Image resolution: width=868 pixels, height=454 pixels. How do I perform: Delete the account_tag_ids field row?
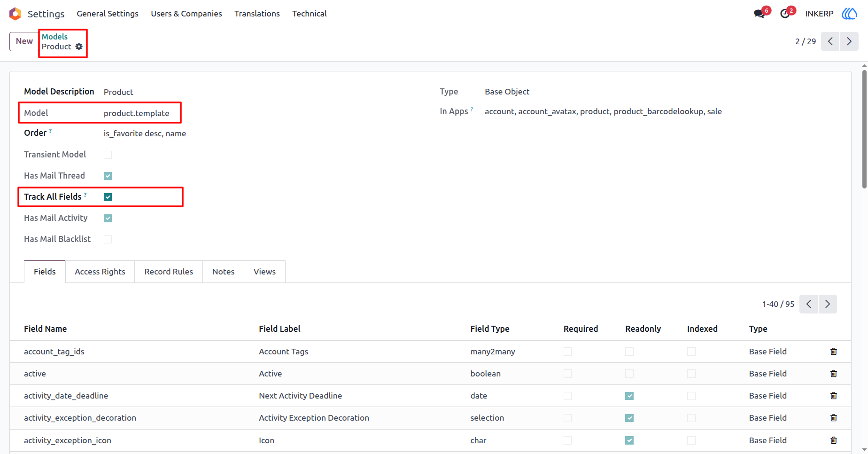(x=834, y=352)
